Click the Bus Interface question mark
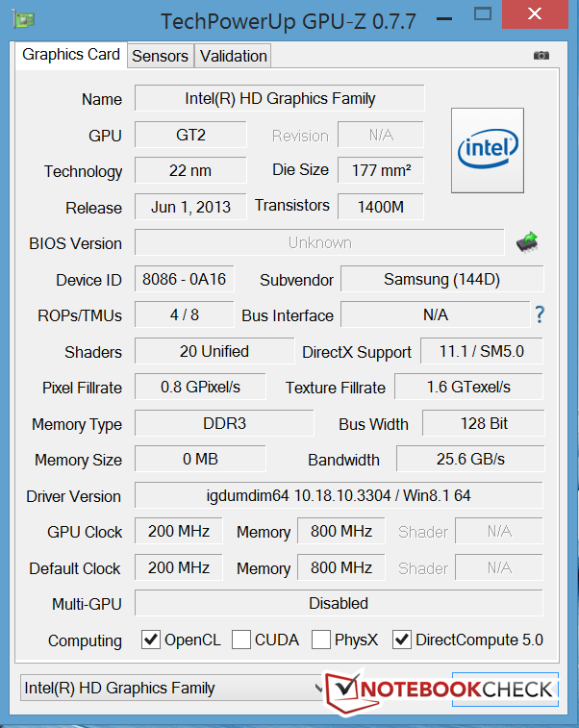Screen dimensions: 579x728 [x=540, y=314]
